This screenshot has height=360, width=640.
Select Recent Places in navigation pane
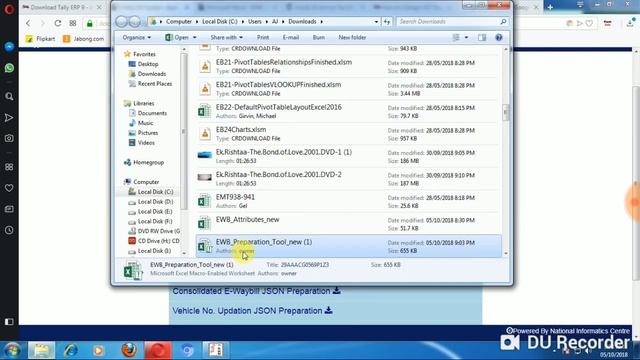(155, 84)
